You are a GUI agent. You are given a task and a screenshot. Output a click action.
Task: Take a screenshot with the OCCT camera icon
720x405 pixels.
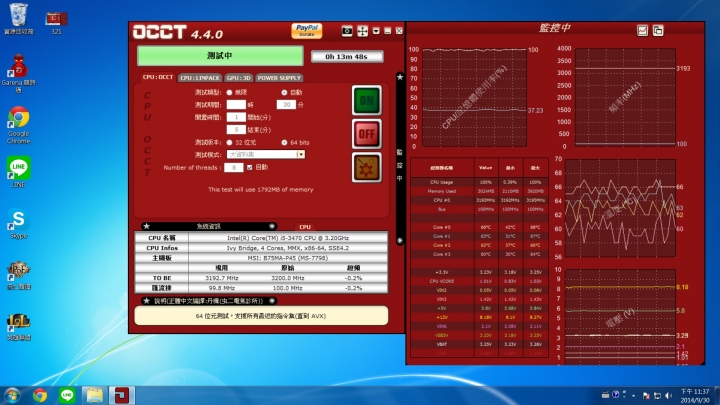(347, 31)
